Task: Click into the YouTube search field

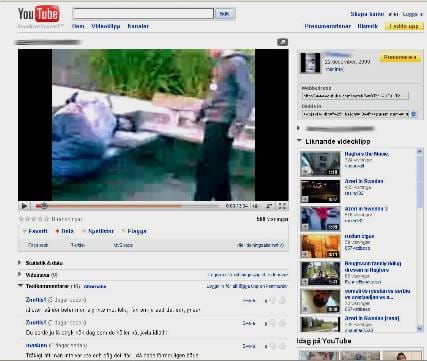Action: pyautogui.click(x=143, y=14)
